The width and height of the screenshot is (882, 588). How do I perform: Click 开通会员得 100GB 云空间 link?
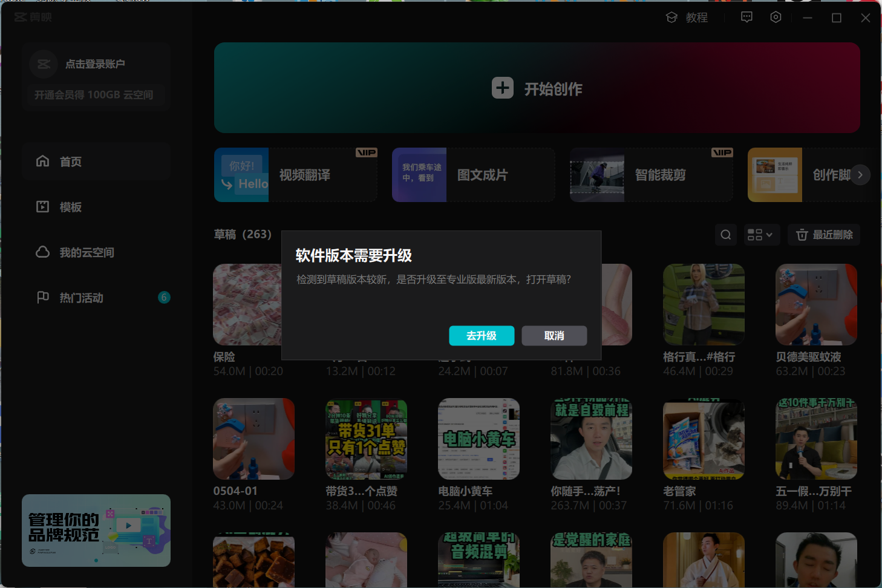pos(94,95)
